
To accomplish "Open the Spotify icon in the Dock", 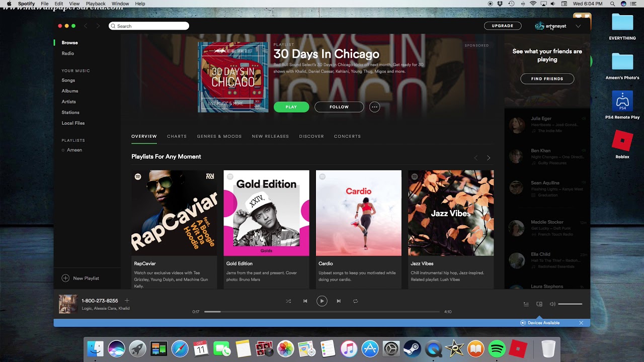I will pyautogui.click(x=496, y=348).
